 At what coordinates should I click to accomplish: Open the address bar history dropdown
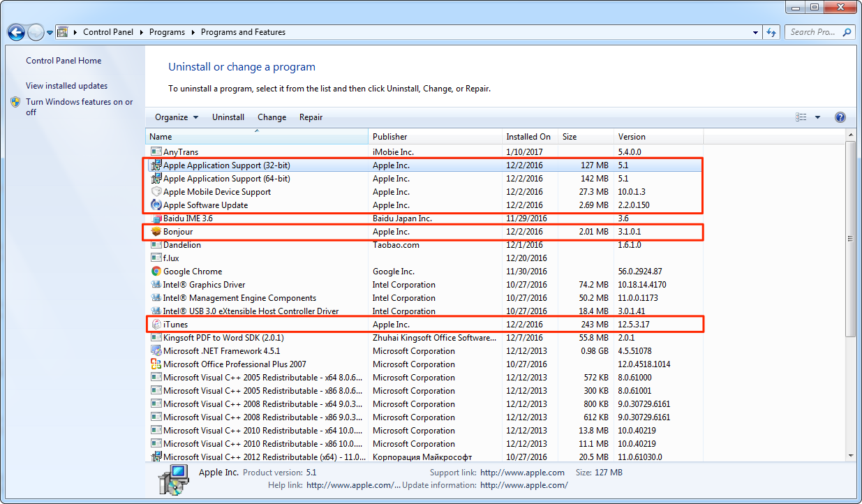coord(756,32)
